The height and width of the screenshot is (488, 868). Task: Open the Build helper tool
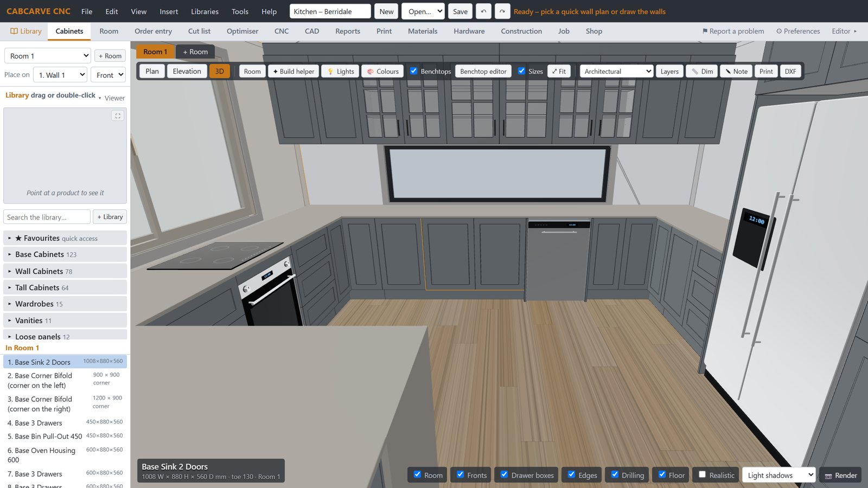(293, 71)
